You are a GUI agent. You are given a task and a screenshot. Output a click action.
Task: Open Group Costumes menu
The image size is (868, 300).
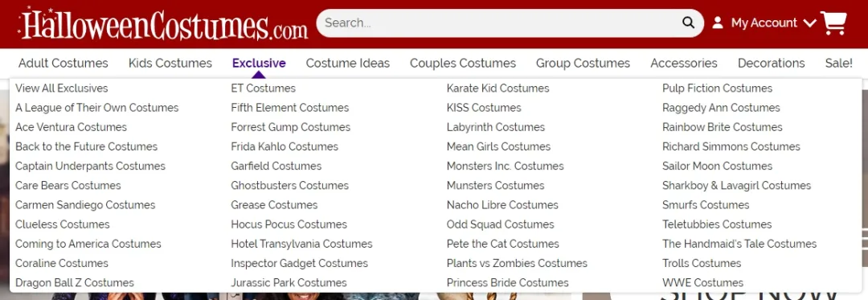583,63
